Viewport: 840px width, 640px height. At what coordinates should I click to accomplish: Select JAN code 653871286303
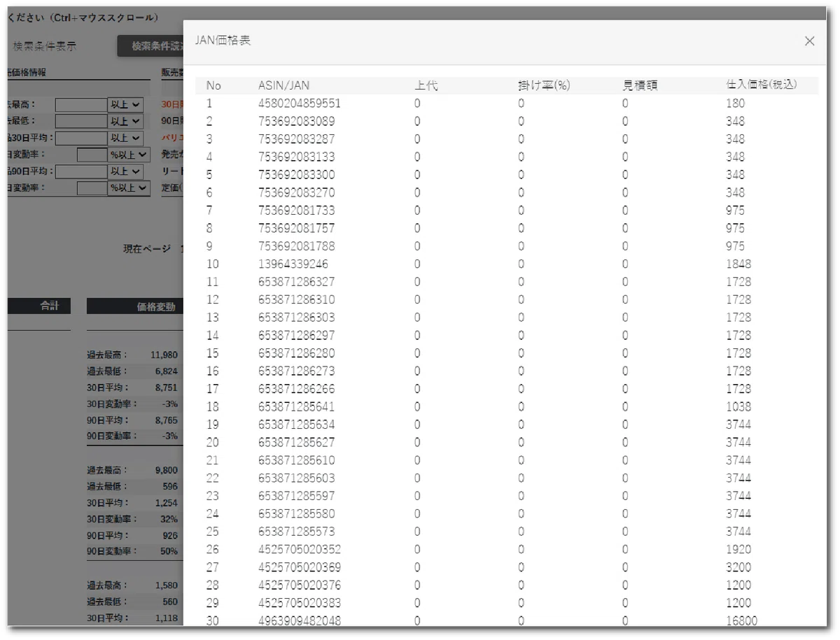[296, 318]
